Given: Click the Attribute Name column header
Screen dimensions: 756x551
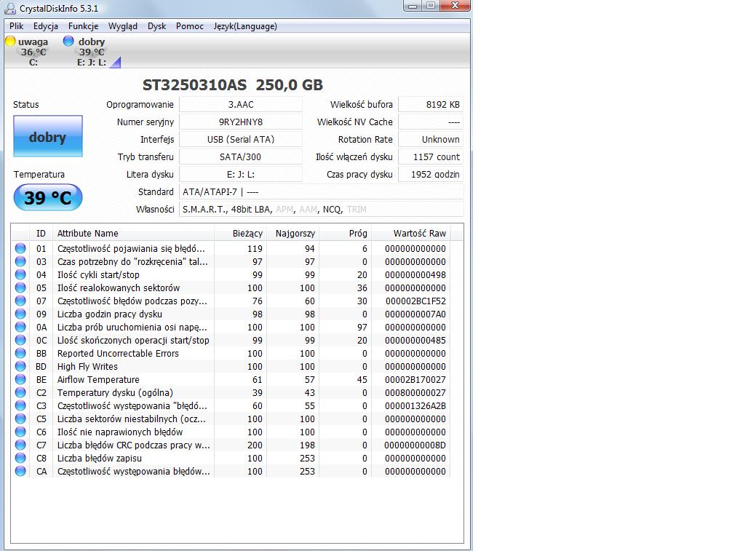Looking at the screenshot, I should click(133, 234).
